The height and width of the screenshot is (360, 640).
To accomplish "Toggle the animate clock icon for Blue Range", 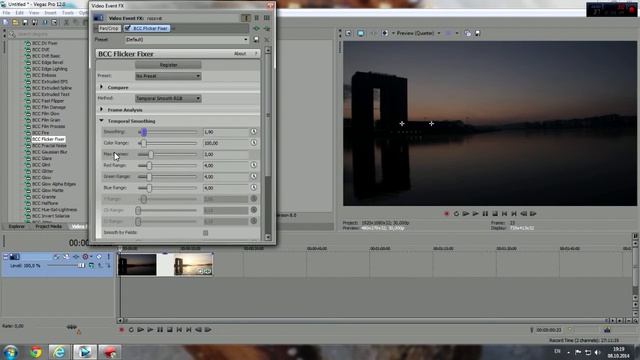I will pyautogui.click(x=253, y=188).
